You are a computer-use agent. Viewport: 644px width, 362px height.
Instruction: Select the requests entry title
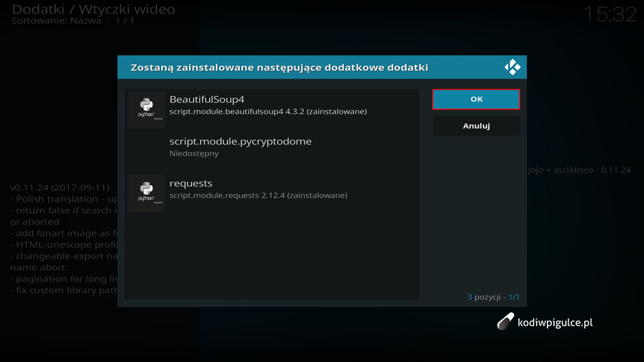coord(191,183)
